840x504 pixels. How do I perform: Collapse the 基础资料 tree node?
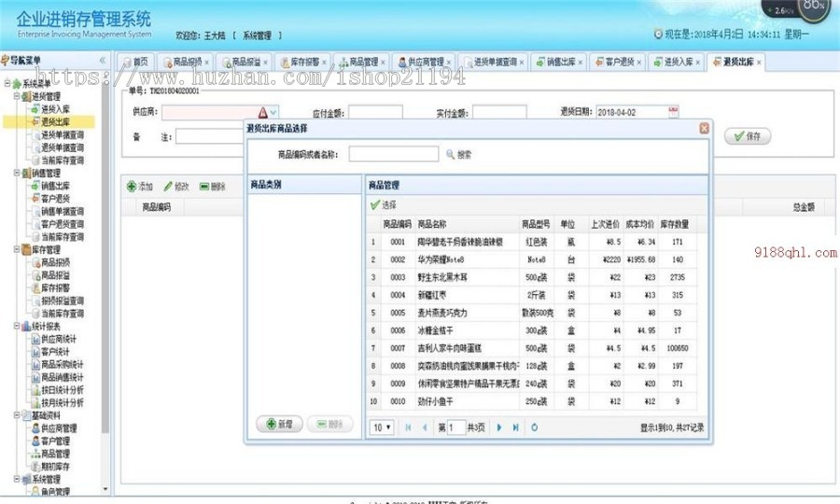pos(17,415)
